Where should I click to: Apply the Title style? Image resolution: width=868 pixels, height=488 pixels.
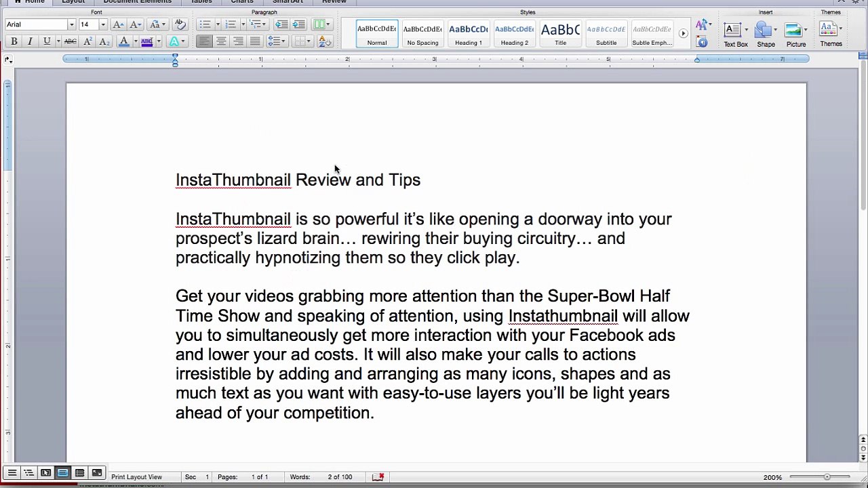(x=560, y=35)
